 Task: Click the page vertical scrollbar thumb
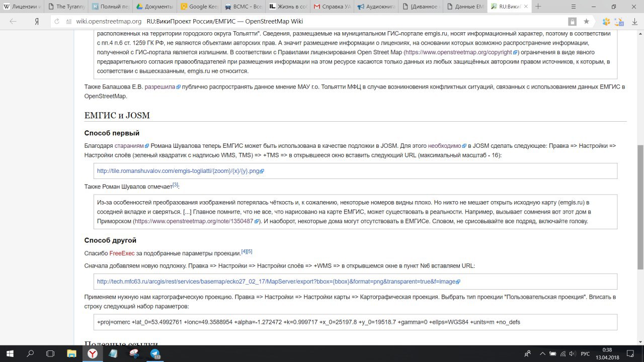(640, 206)
